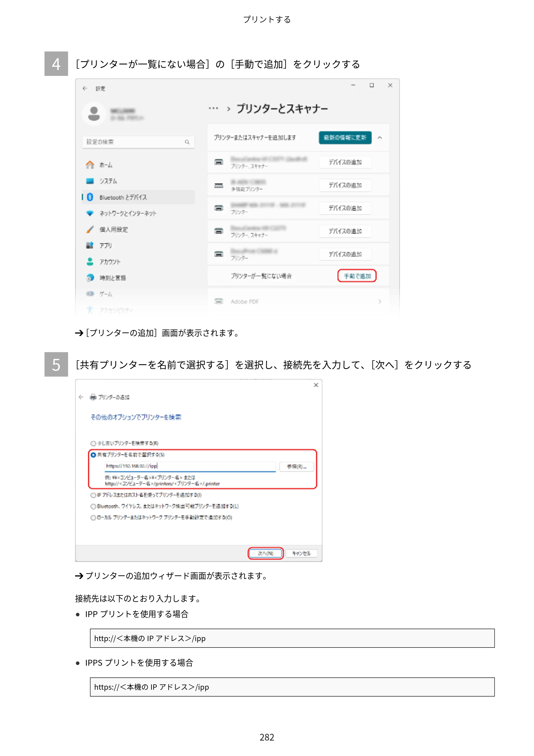
Task: Click the 時刻と言語 globe icon
Action: pyautogui.click(x=90, y=278)
